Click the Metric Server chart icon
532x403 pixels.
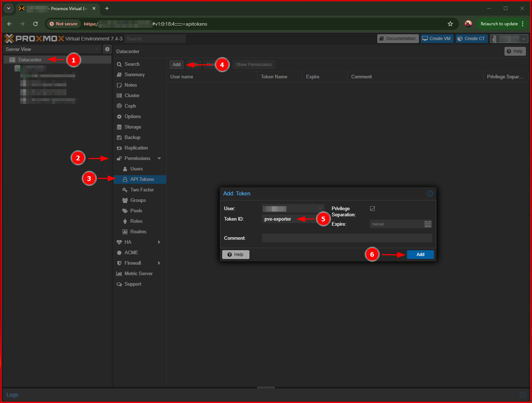[x=119, y=274]
